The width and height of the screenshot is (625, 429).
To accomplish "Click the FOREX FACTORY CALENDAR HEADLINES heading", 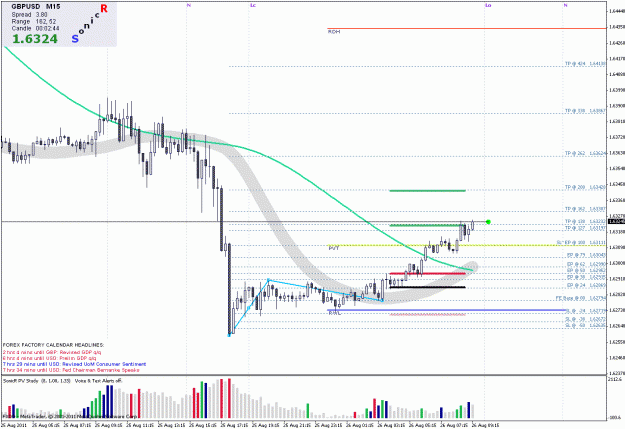I will [53, 345].
